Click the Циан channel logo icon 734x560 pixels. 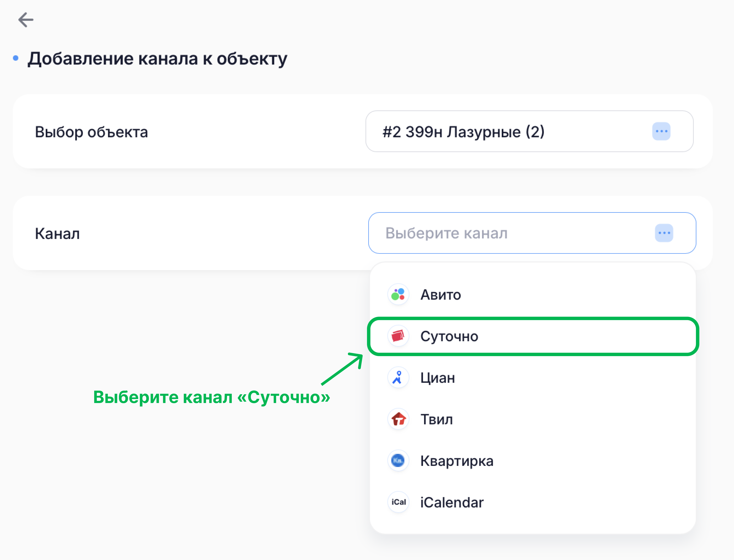click(398, 378)
